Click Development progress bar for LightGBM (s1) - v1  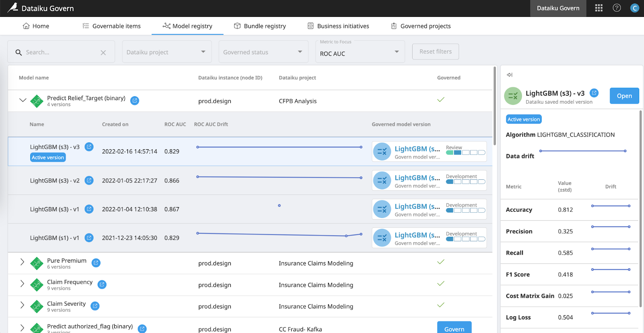tap(466, 239)
